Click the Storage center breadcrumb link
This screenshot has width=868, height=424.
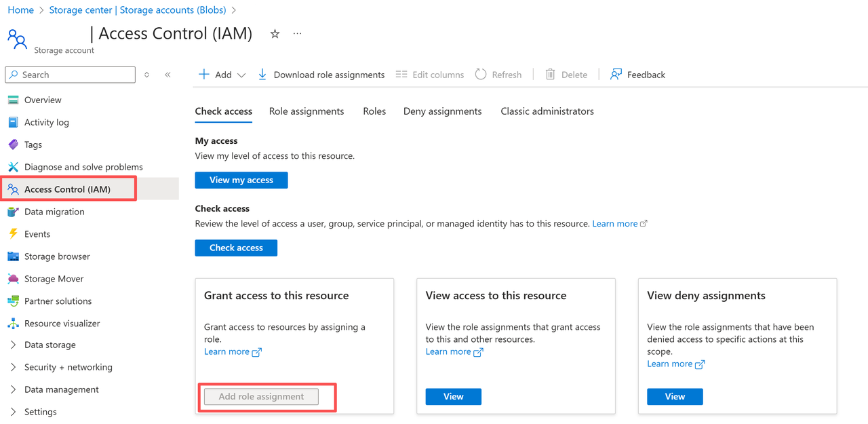point(138,10)
